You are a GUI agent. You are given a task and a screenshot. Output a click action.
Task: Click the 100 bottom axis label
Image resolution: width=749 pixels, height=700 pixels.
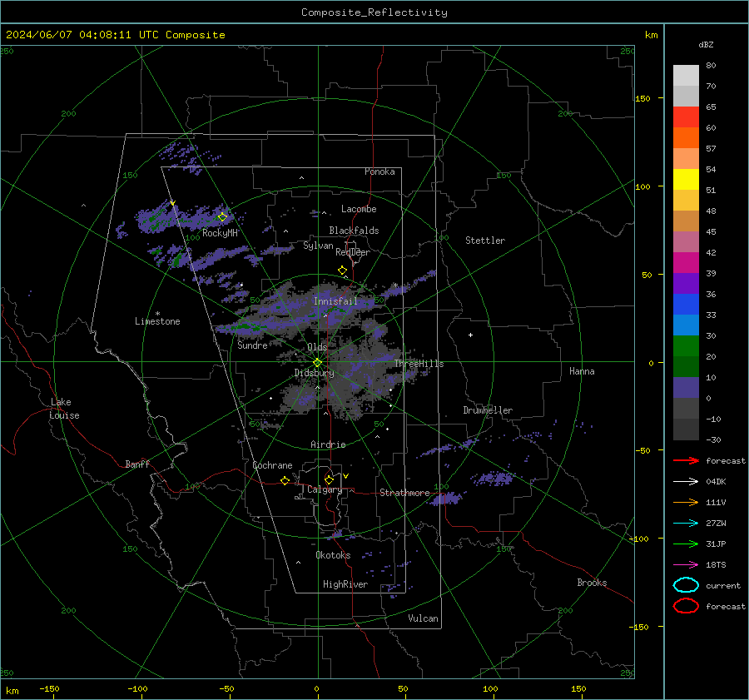pyautogui.click(x=490, y=688)
